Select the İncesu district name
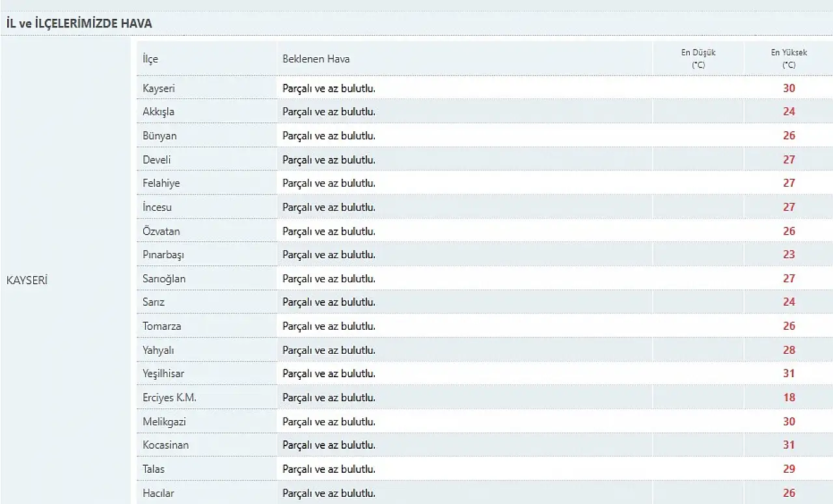This screenshot has width=833, height=504. pos(157,207)
